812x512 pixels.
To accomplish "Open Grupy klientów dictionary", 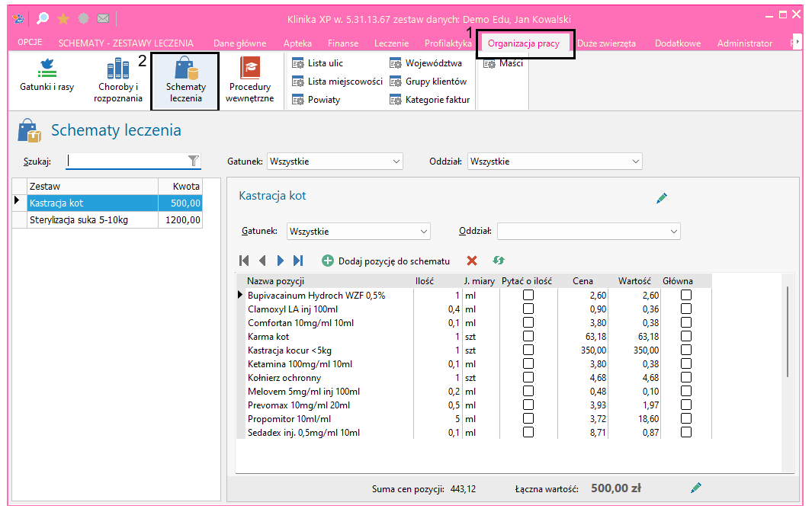I will 428,82.
